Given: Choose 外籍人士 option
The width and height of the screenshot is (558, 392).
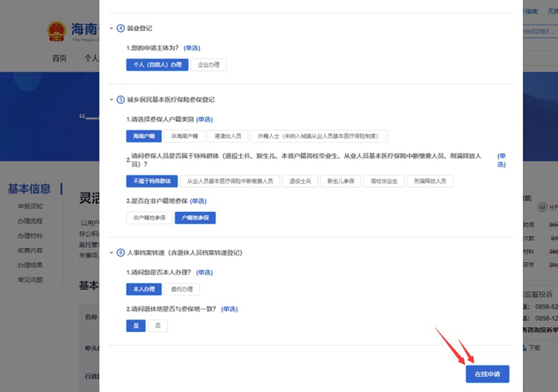Looking at the screenshot, I should (x=319, y=136).
